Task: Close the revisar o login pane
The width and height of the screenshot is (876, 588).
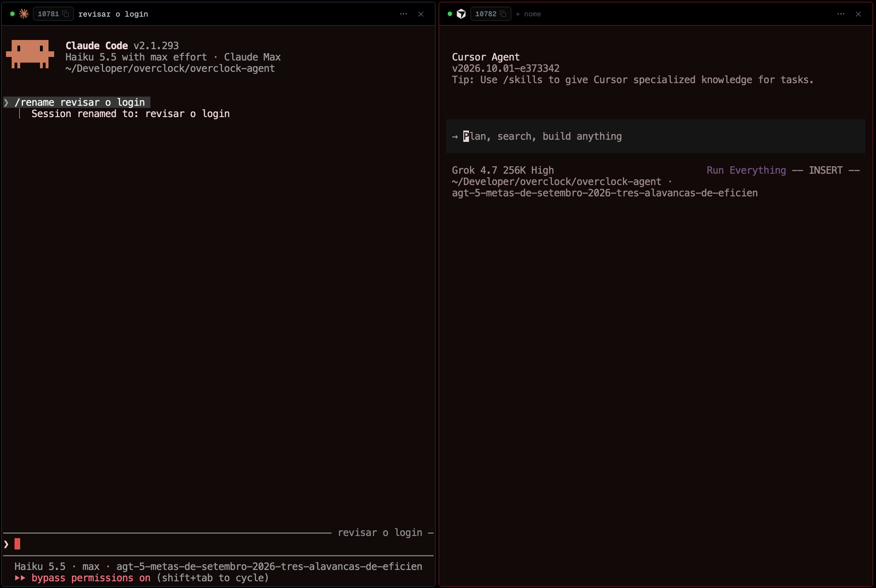Action: tap(420, 14)
